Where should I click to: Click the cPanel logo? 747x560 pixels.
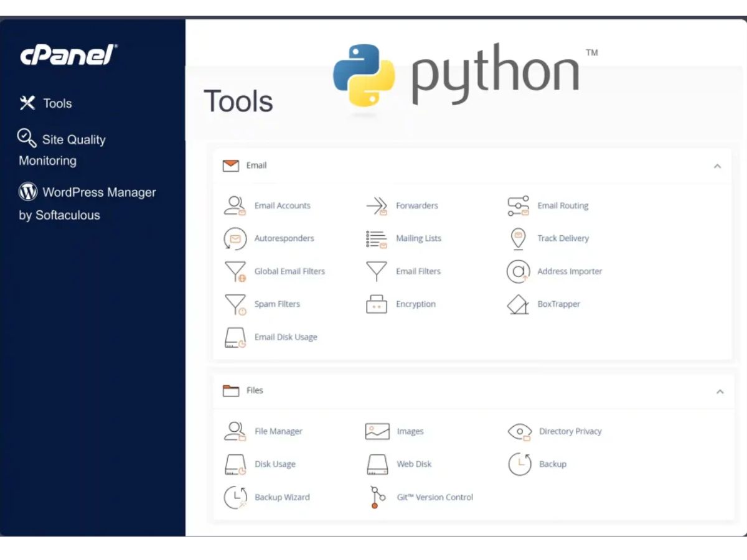tap(68, 55)
